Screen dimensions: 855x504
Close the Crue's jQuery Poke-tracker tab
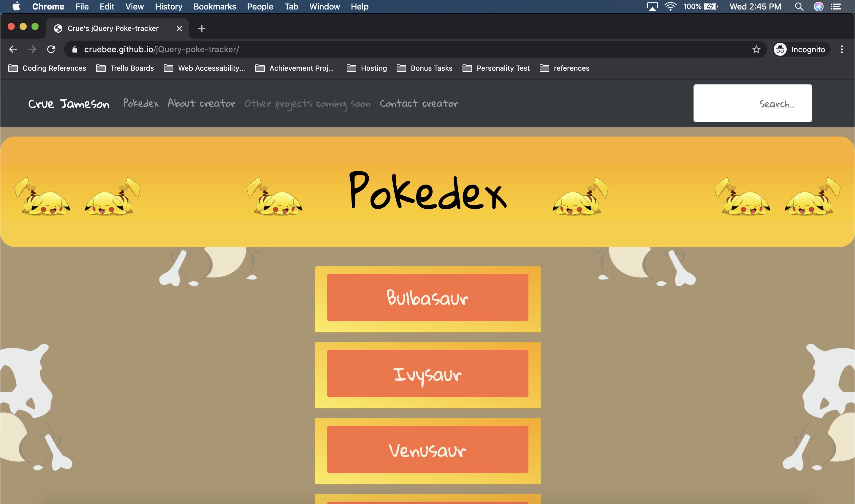(179, 28)
